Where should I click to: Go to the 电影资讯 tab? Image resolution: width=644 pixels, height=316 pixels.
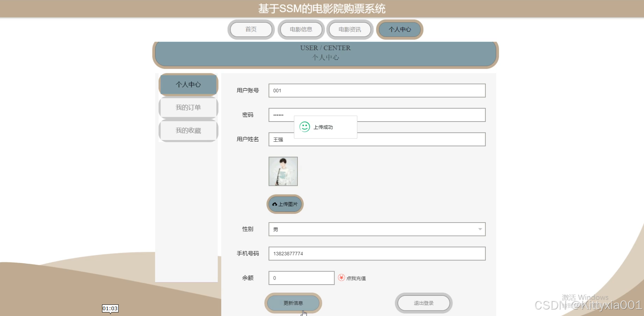point(350,30)
